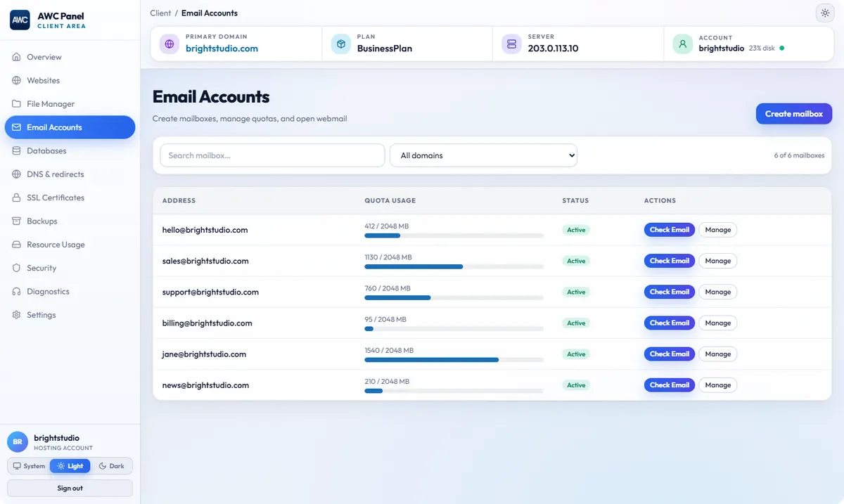Click the Resource Usage drive icon
This screenshot has height=504, width=844.
17,245
